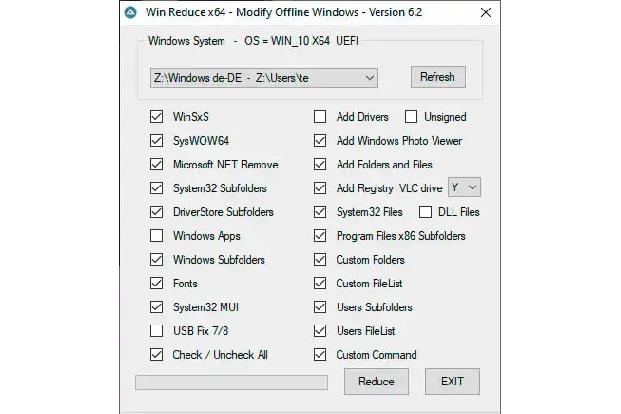The width and height of the screenshot is (621, 414).
Task: Open the Windows path dropdown list
Action: click(x=264, y=78)
